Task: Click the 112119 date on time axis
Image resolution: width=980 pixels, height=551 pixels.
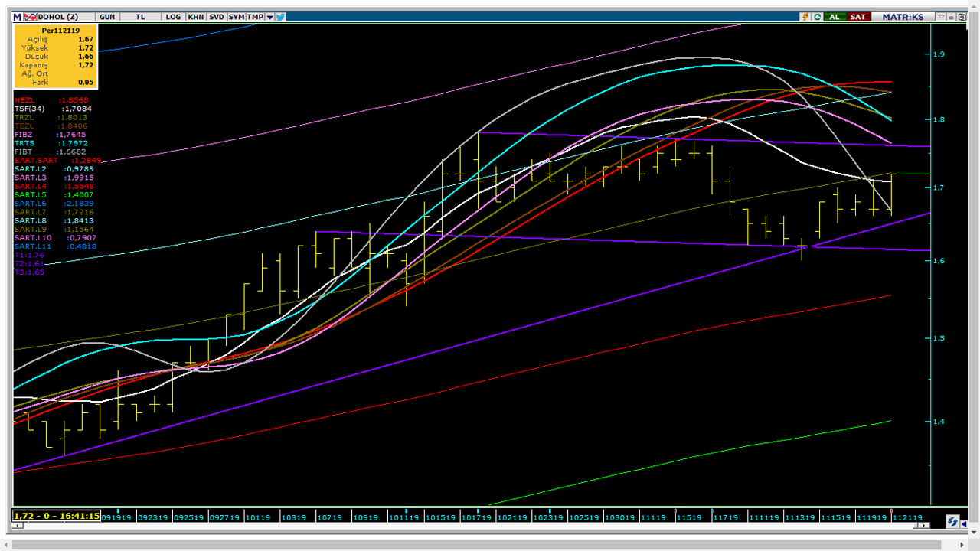Action: click(908, 518)
